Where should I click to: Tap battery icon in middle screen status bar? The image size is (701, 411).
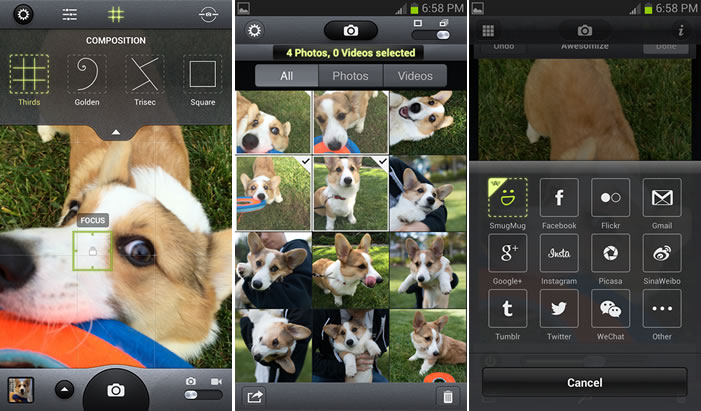point(414,8)
